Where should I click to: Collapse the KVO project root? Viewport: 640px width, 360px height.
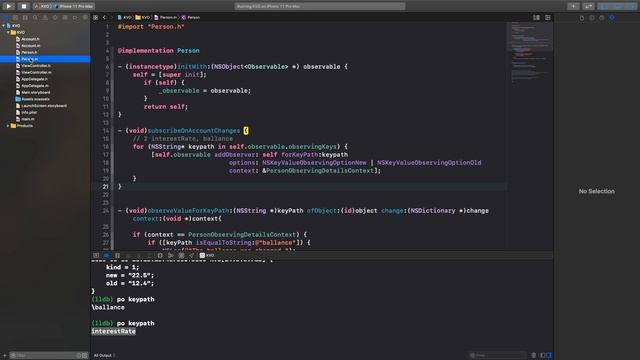coord(4,26)
